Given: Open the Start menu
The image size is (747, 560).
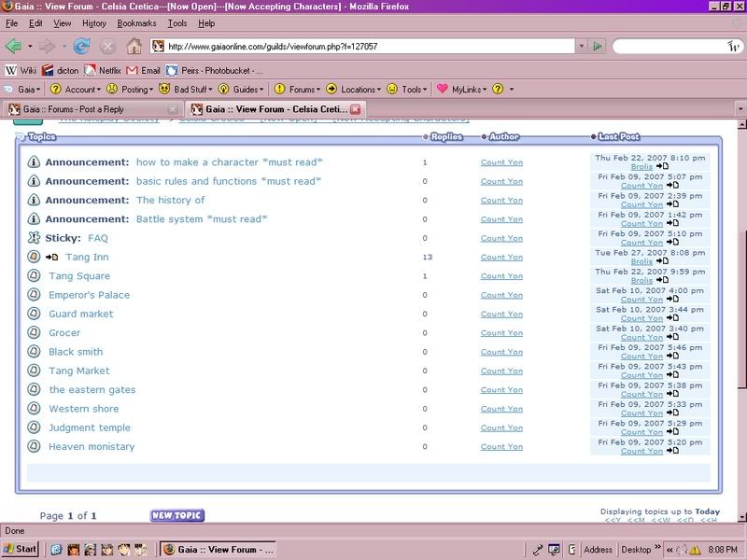Looking at the screenshot, I should [x=20, y=549].
